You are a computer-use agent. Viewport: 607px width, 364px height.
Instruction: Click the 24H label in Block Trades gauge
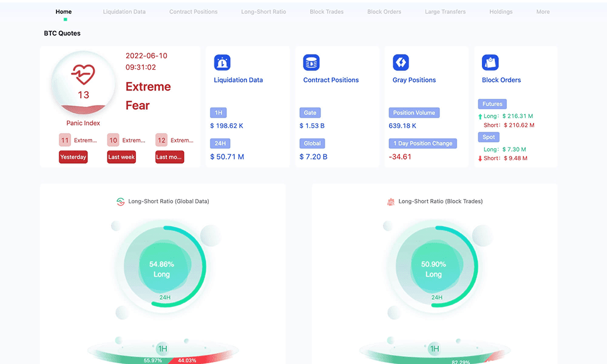tap(436, 297)
